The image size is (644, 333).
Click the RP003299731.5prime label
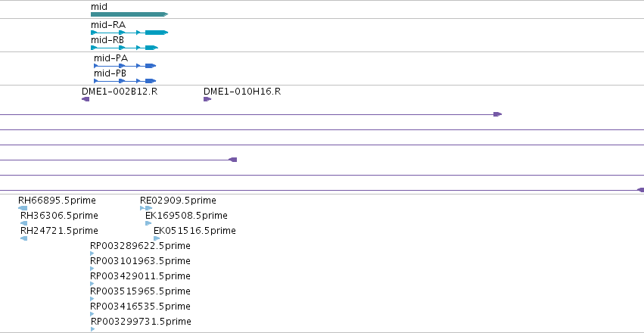tap(141, 322)
